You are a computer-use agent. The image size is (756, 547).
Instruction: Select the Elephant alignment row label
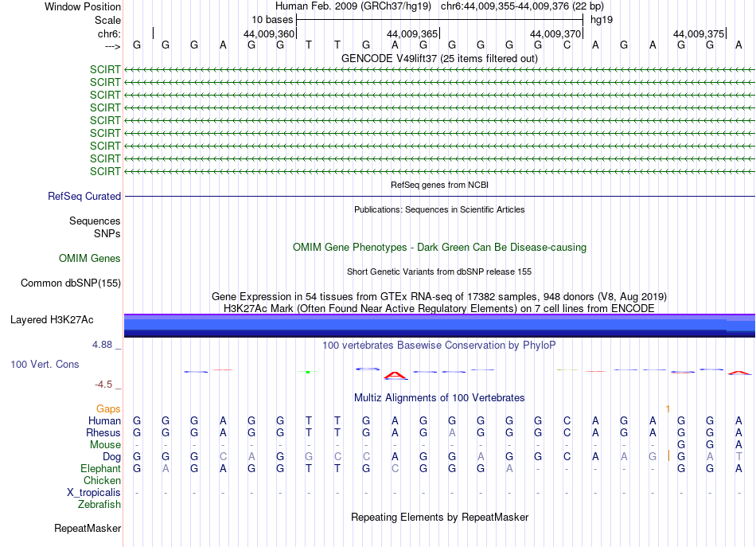pos(100,469)
